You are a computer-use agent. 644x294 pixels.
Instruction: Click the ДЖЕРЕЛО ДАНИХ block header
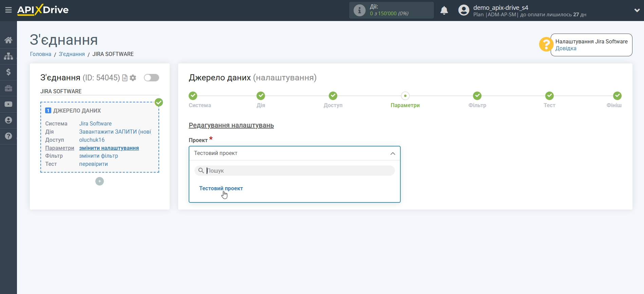(77, 111)
